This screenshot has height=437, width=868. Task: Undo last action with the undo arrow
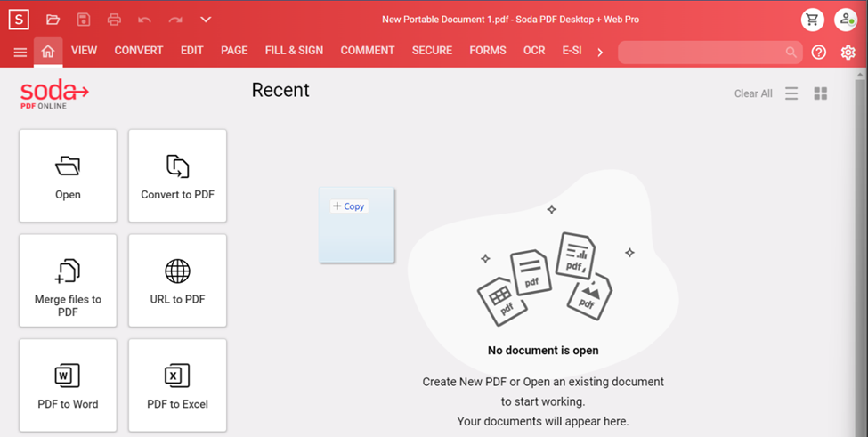point(144,20)
